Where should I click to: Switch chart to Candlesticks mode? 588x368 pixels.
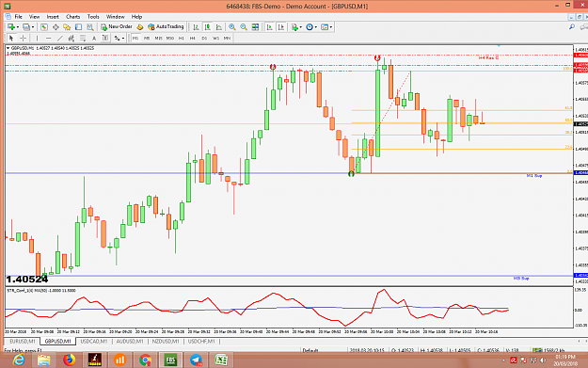[207, 27]
